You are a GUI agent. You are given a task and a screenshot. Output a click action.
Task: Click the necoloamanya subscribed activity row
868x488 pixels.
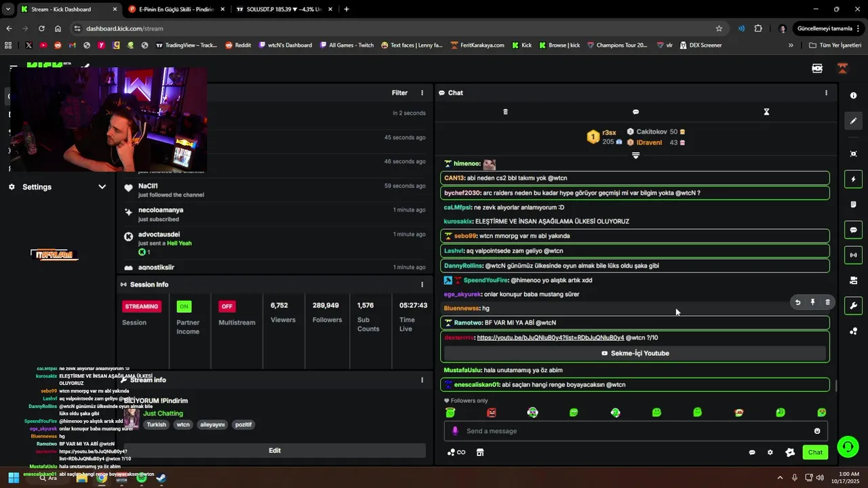(275, 215)
